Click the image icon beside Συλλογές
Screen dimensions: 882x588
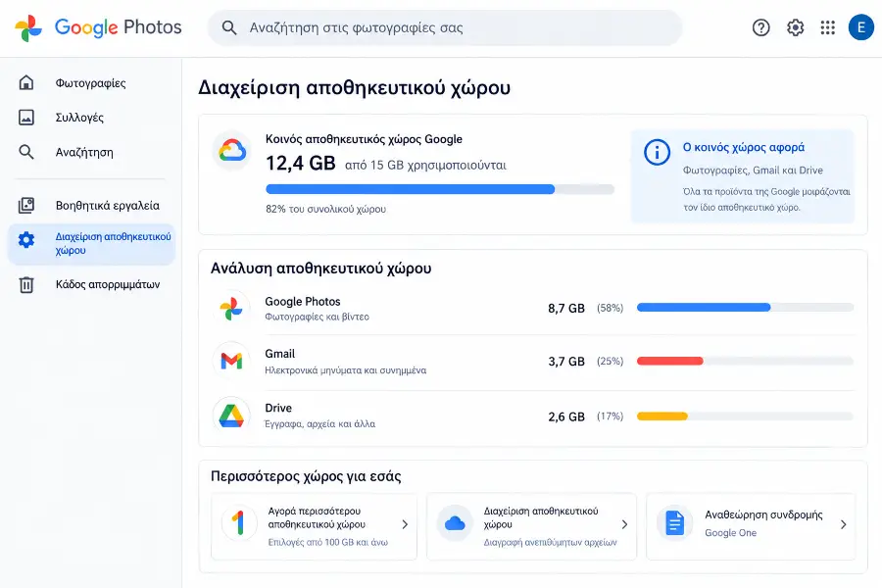pyautogui.click(x=26, y=117)
